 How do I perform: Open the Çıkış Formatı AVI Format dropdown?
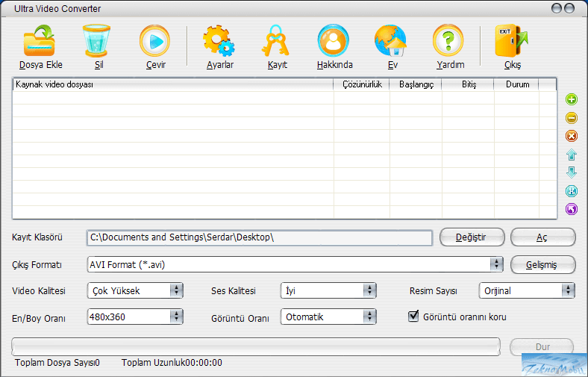[x=295, y=264]
